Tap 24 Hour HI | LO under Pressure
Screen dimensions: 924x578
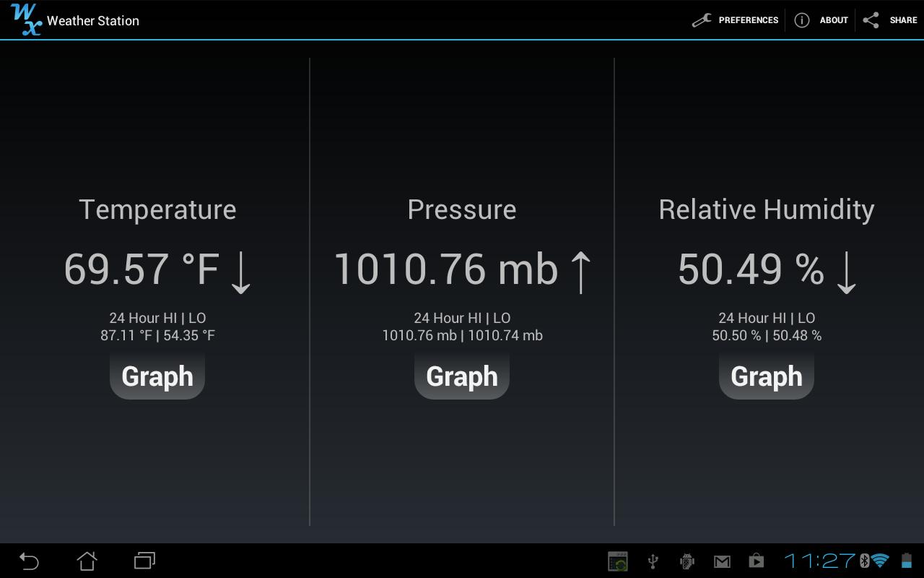coord(462,318)
